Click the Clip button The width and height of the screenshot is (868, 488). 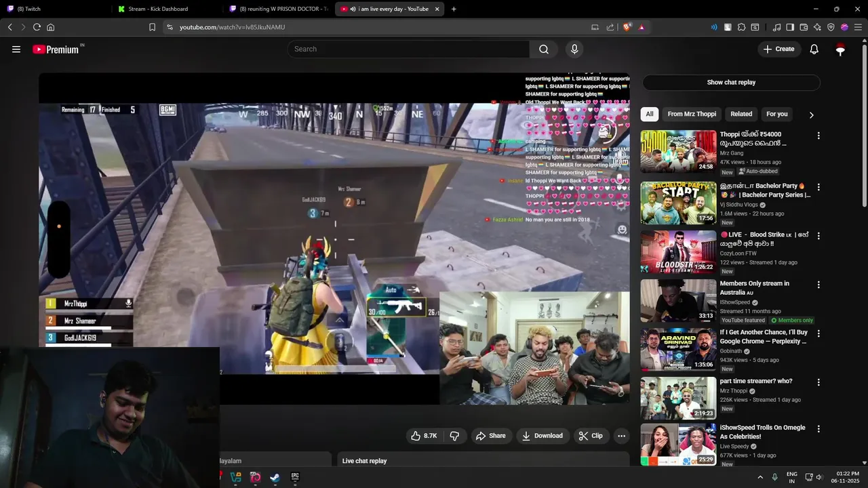click(x=591, y=436)
